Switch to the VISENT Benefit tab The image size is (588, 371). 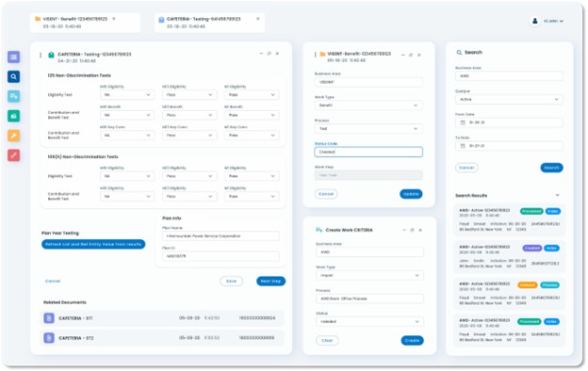point(85,23)
